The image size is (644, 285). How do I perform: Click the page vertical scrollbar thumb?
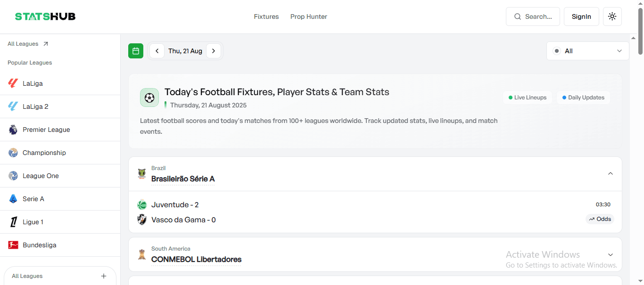[x=641, y=30]
